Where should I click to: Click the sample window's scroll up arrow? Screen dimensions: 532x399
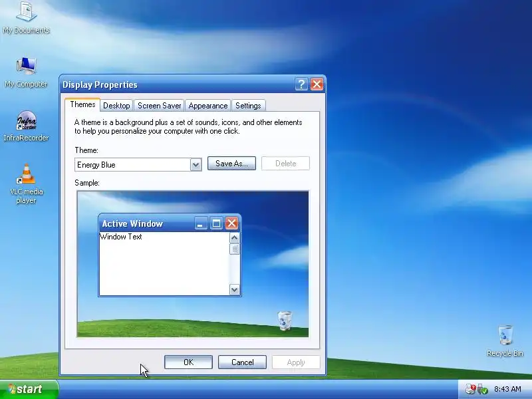coord(235,238)
